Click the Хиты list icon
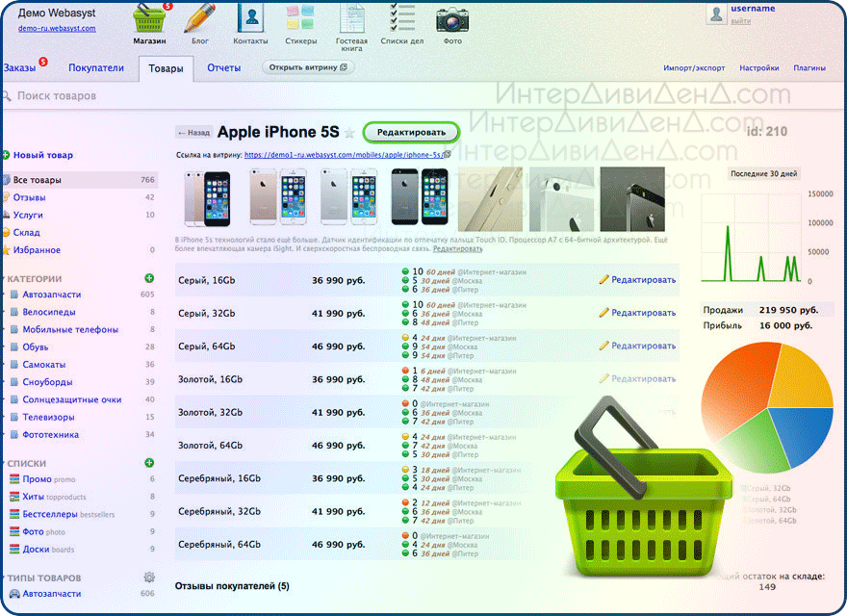 coord(14,497)
